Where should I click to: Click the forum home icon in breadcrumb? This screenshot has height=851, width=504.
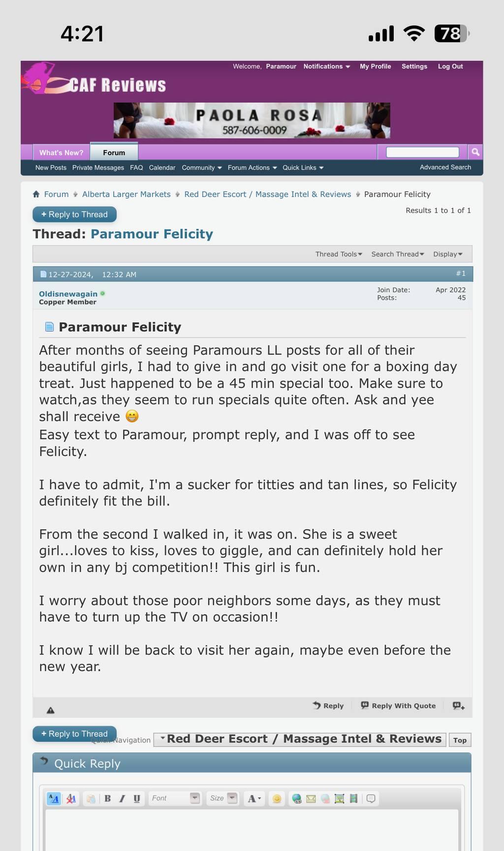click(36, 195)
